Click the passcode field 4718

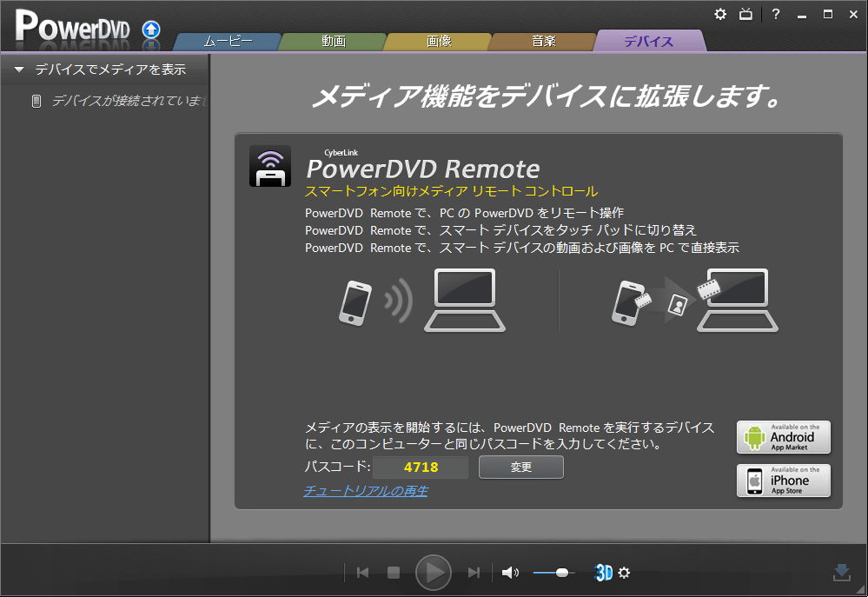pos(421,467)
